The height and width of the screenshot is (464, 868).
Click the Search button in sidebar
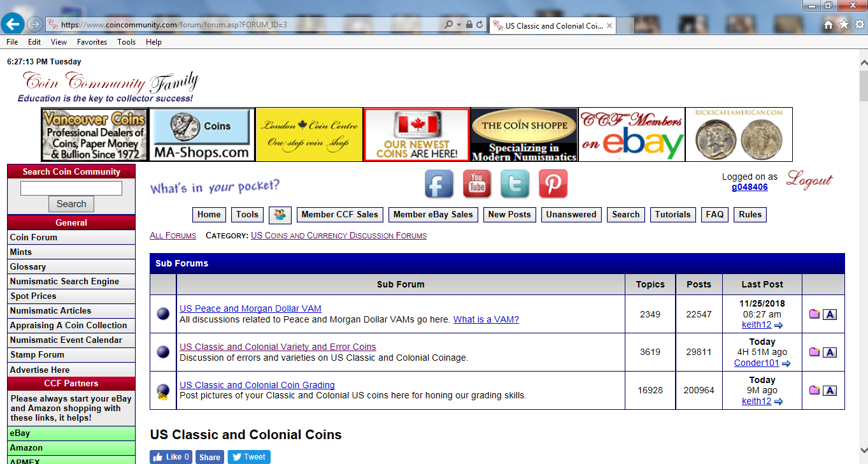pyautogui.click(x=71, y=204)
